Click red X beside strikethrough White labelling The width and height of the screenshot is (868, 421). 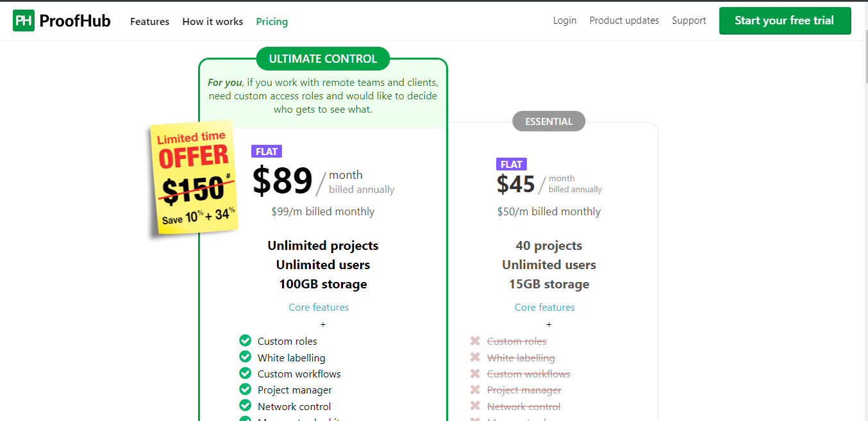[x=475, y=358]
